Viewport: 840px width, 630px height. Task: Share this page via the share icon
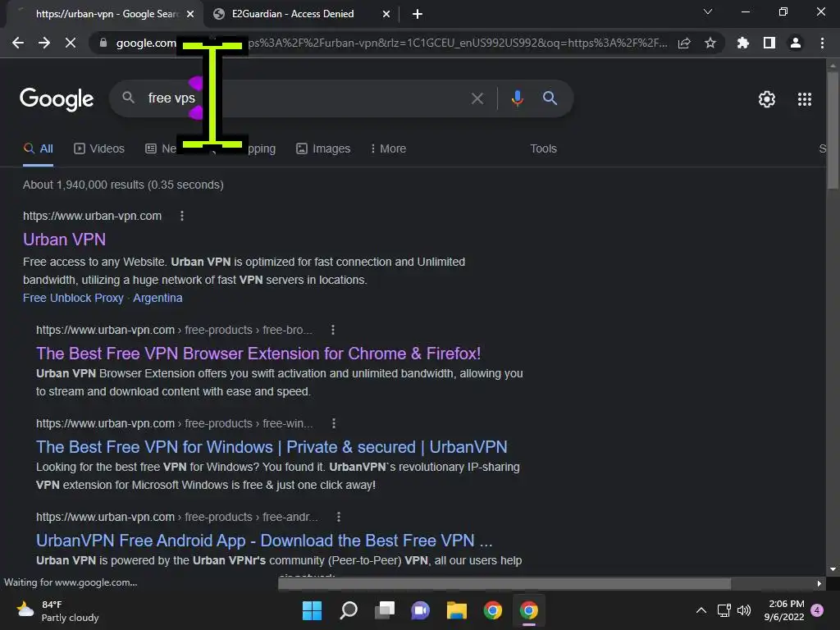pos(684,43)
